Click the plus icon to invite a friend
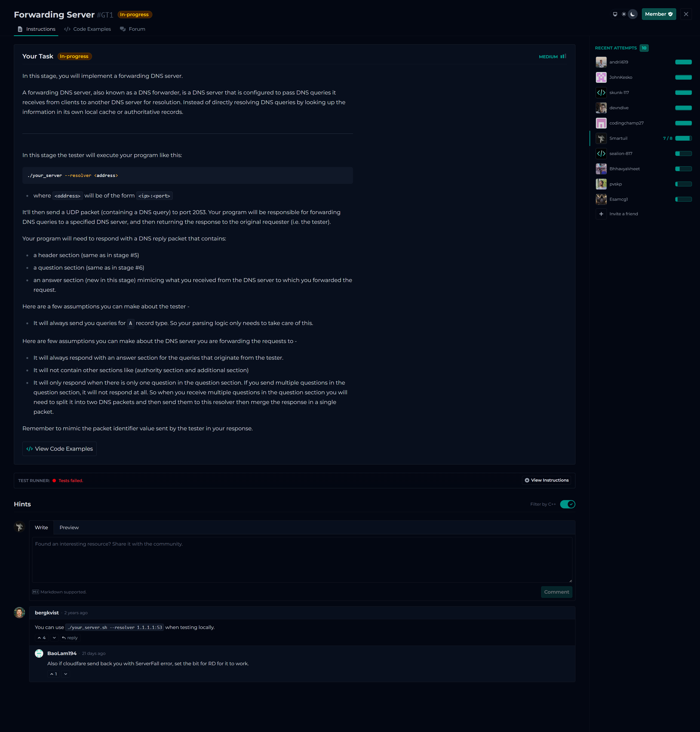Image resolution: width=700 pixels, height=732 pixels. click(601, 214)
